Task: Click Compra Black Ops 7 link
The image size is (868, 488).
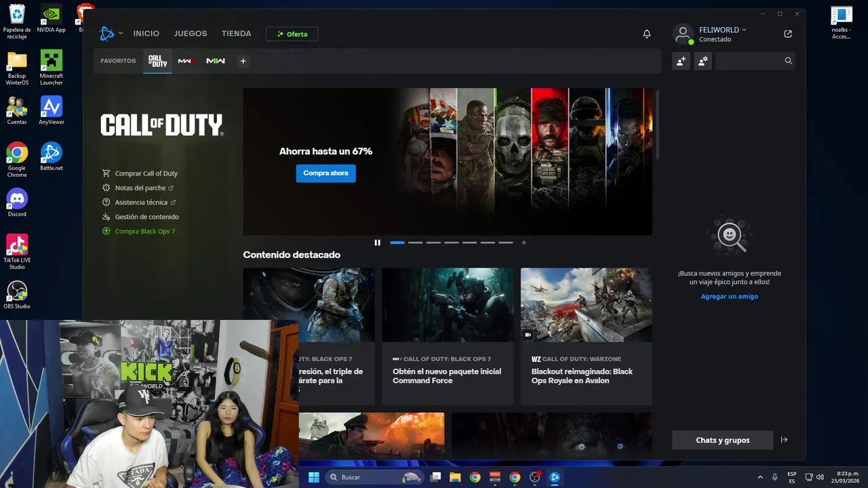Action: (145, 231)
